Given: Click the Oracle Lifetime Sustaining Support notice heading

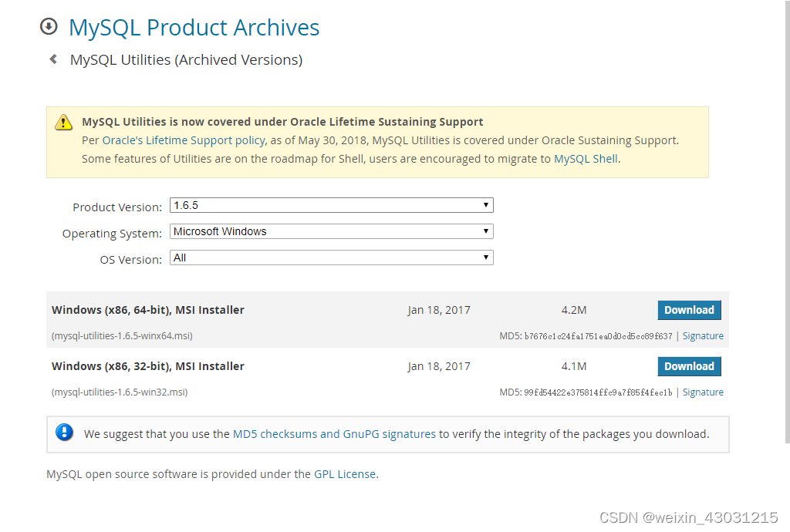Looking at the screenshot, I should tap(282, 122).
